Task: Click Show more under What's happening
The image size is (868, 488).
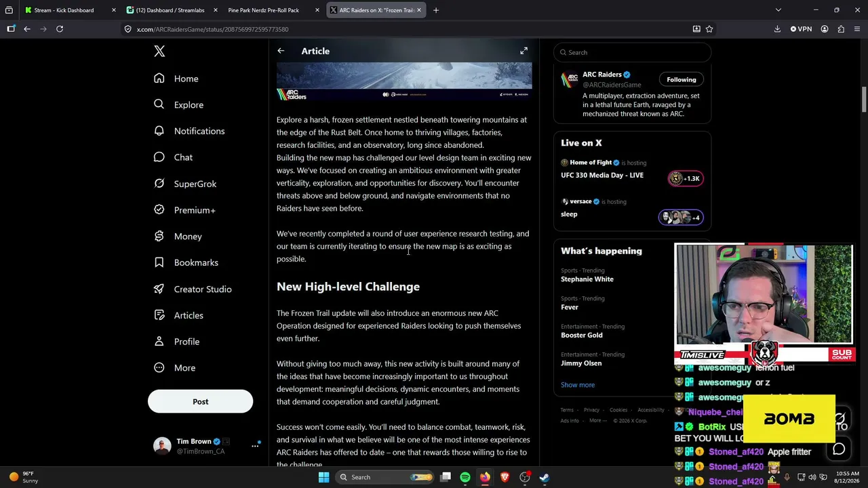Action: click(578, 385)
